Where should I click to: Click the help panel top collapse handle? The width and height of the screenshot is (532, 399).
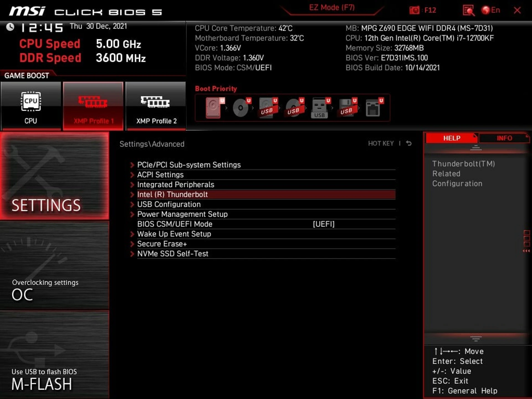point(476,148)
